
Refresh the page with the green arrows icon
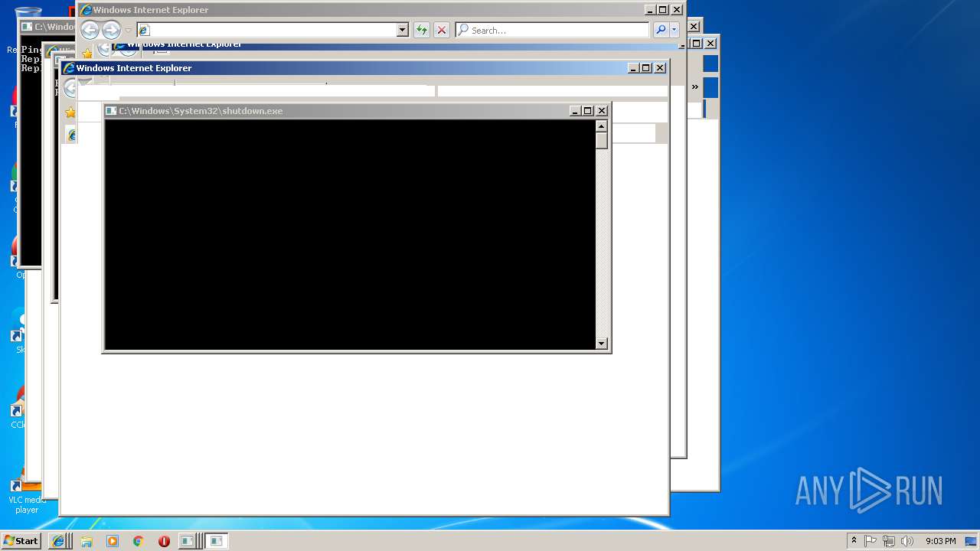click(x=421, y=30)
